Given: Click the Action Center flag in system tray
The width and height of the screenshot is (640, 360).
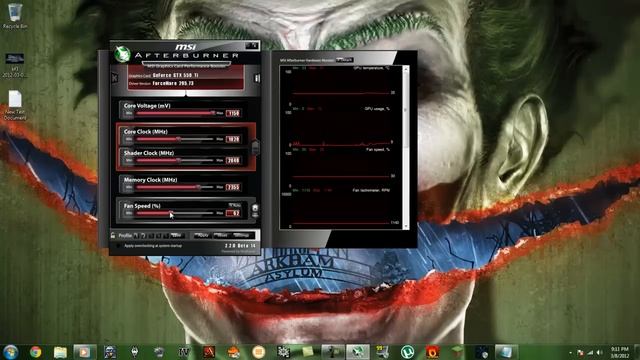Looking at the screenshot, I should (580, 352).
